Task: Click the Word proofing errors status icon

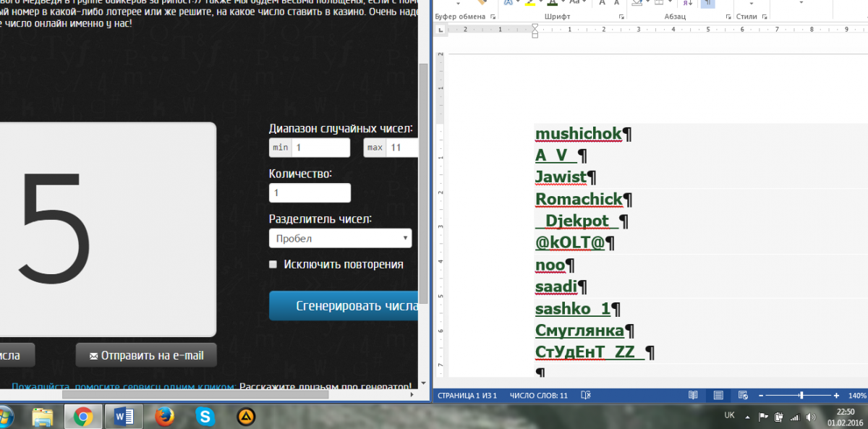Action: click(x=586, y=396)
